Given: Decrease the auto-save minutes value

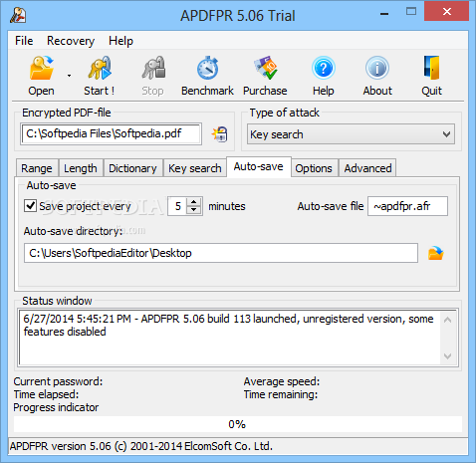Looking at the screenshot, I should tap(193, 210).
